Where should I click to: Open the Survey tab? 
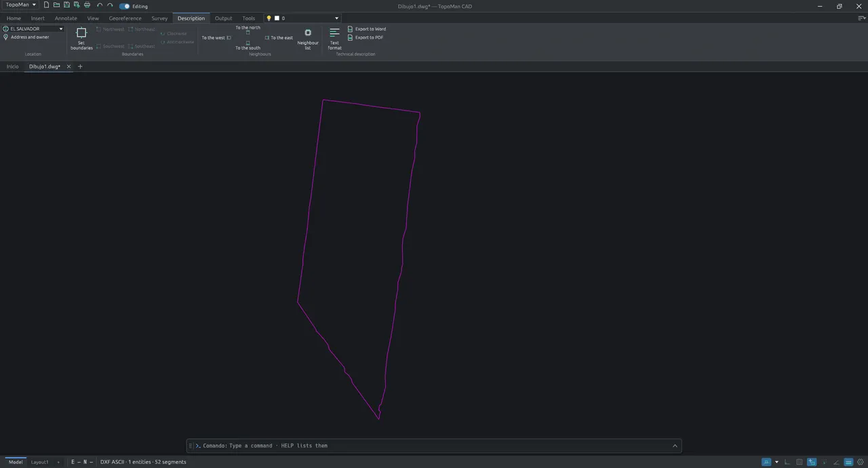159,18
